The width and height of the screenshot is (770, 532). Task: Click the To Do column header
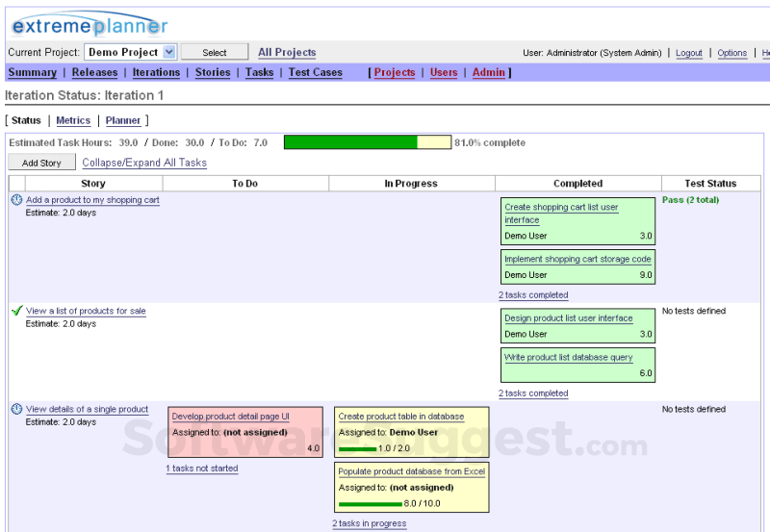tap(245, 184)
